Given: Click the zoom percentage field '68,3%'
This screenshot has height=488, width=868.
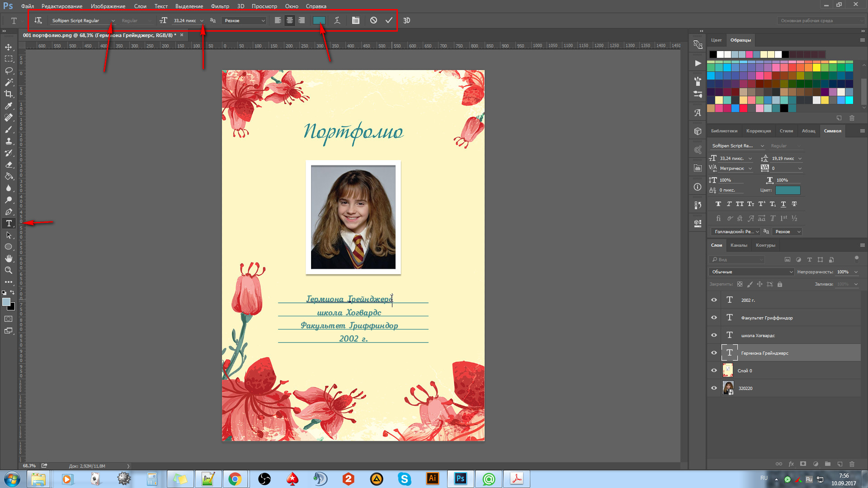Looking at the screenshot, I should click(x=29, y=466).
